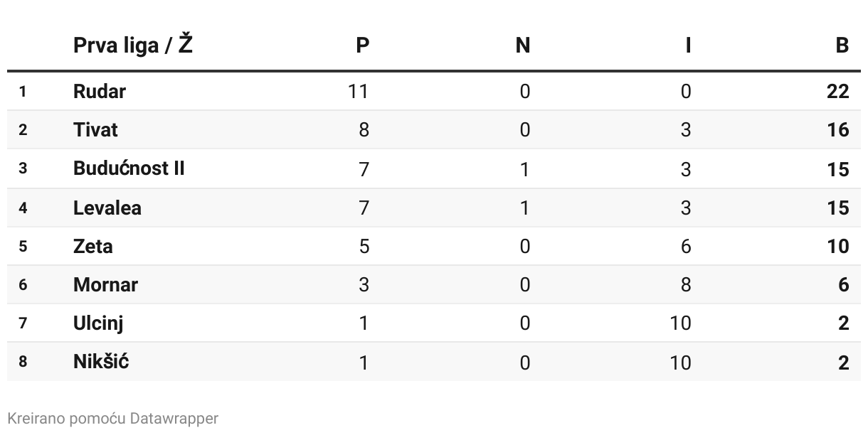The width and height of the screenshot is (868, 435).
Task: Click the B column header
Action: click(842, 45)
